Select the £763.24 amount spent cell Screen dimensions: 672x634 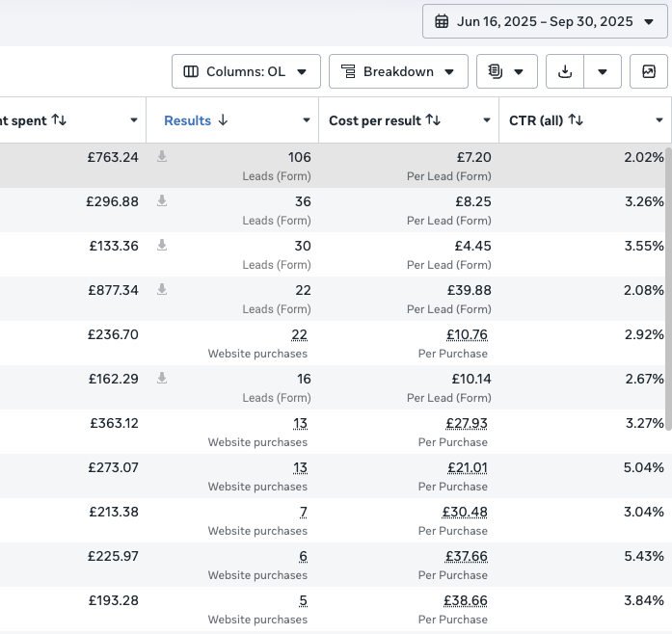(x=113, y=157)
